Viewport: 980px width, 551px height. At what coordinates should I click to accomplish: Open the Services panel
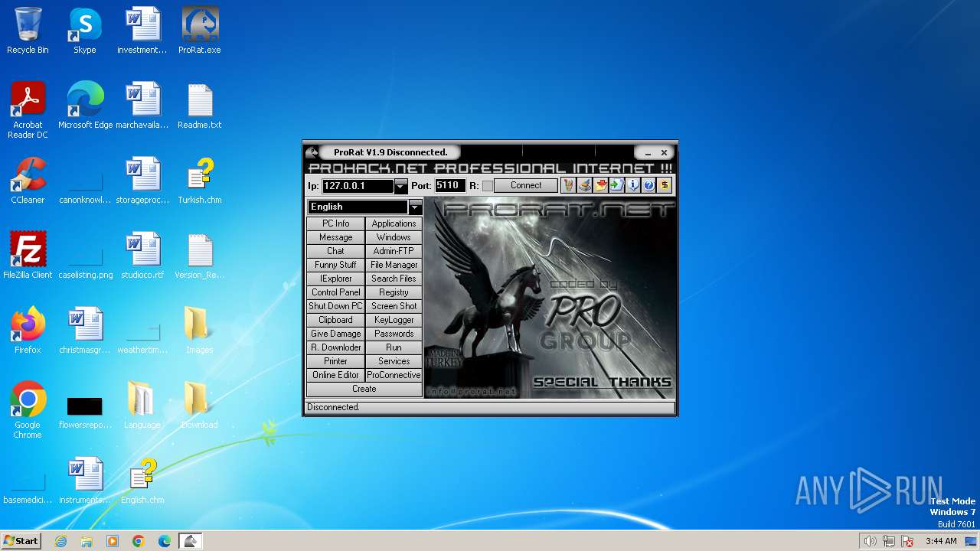point(394,361)
